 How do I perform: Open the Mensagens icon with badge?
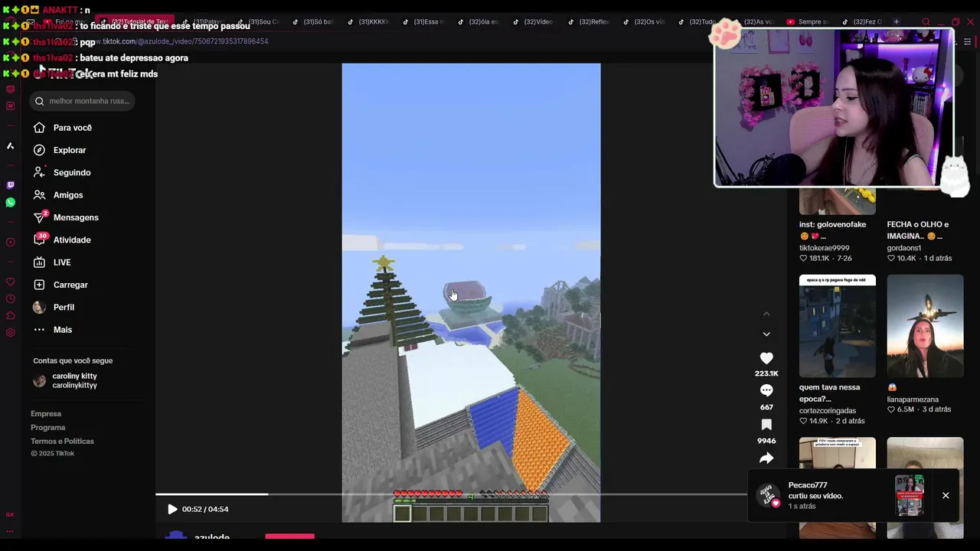point(39,217)
